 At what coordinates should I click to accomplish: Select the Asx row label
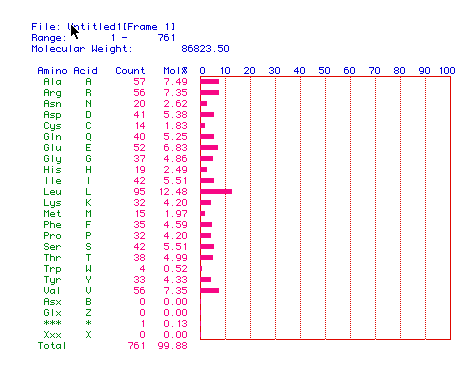pos(52,302)
